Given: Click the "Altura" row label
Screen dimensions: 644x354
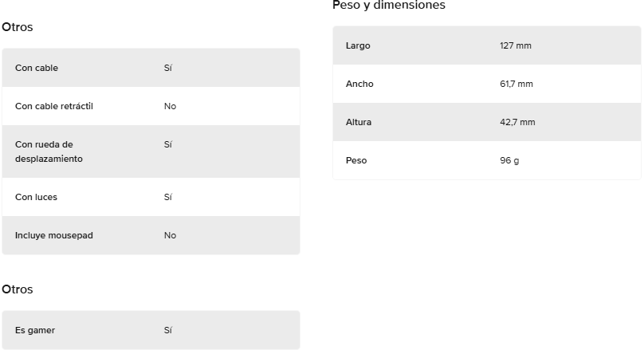Looking at the screenshot, I should (359, 122).
